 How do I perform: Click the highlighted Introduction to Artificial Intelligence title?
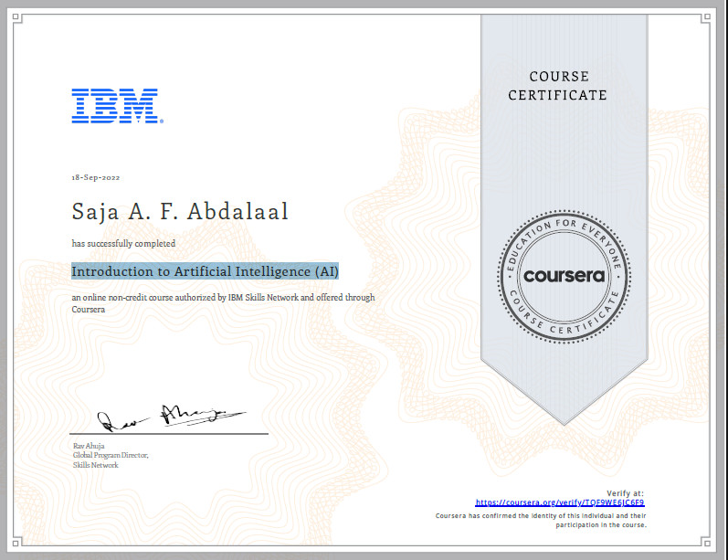click(x=206, y=271)
